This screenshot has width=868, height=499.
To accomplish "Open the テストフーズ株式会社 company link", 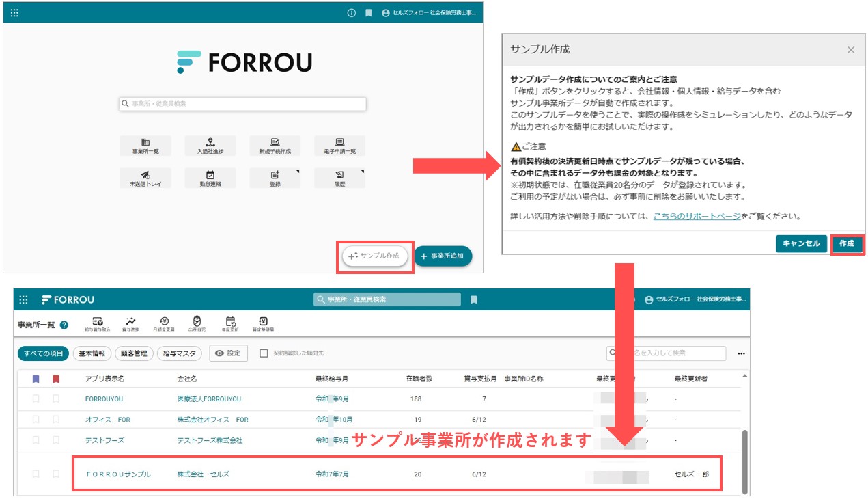I will pos(210,440).
